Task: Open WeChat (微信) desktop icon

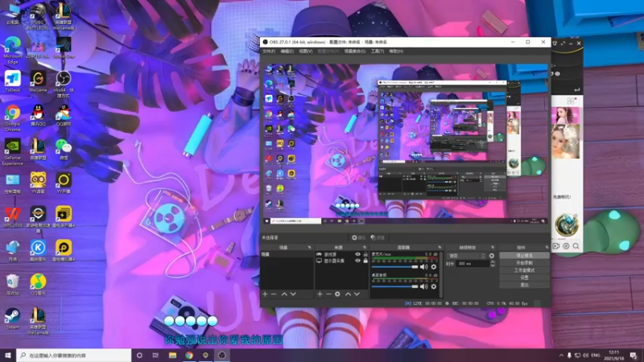Action: pos(64,150)
